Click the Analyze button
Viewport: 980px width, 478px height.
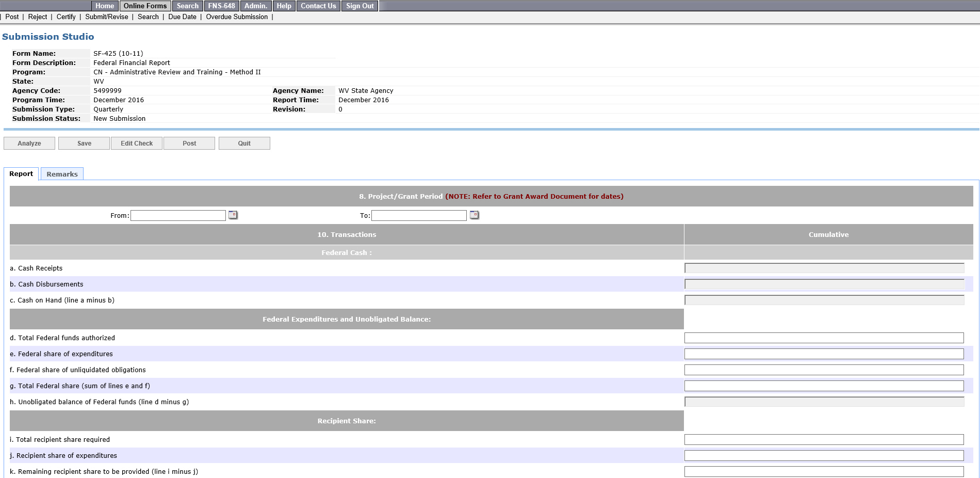pos(29,144)
